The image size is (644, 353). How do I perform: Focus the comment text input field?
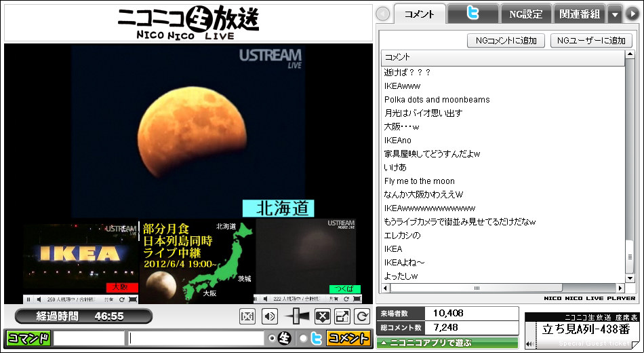195,338
